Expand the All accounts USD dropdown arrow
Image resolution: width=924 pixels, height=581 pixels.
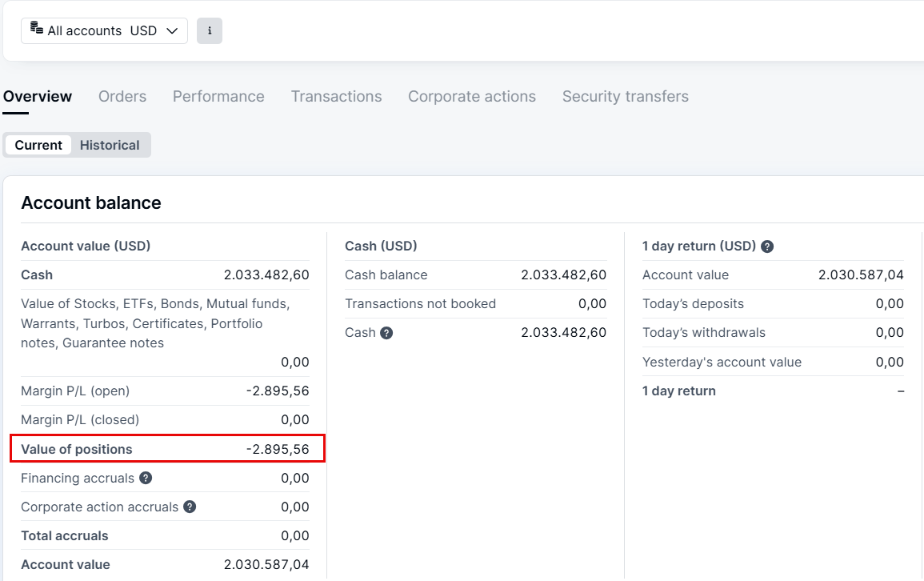pos(172,30)
